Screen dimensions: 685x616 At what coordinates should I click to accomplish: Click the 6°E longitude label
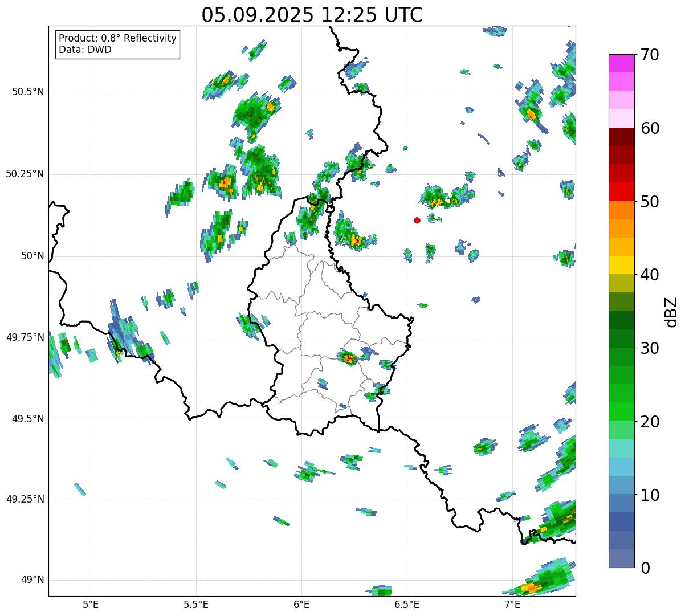(301, 604)
